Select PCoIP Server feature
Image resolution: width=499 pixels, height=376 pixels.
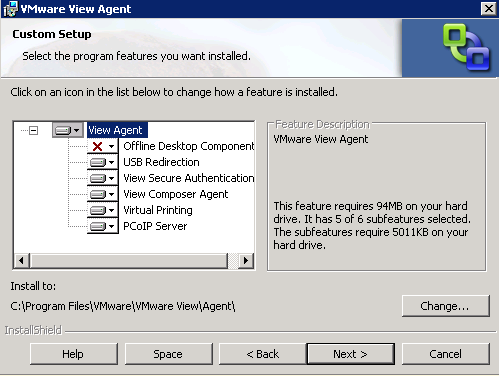point(155,226)
